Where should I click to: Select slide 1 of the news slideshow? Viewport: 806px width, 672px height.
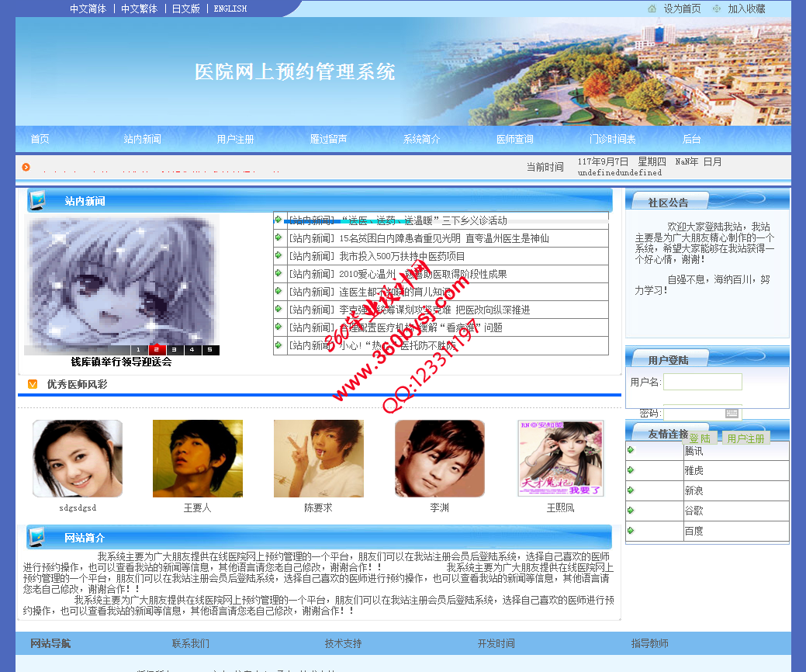tap(138, 350)
